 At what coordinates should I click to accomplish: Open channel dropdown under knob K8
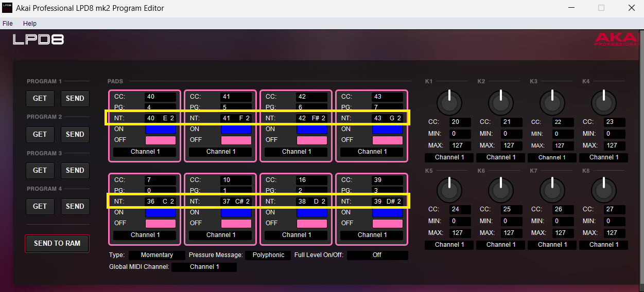pos(603,245)
